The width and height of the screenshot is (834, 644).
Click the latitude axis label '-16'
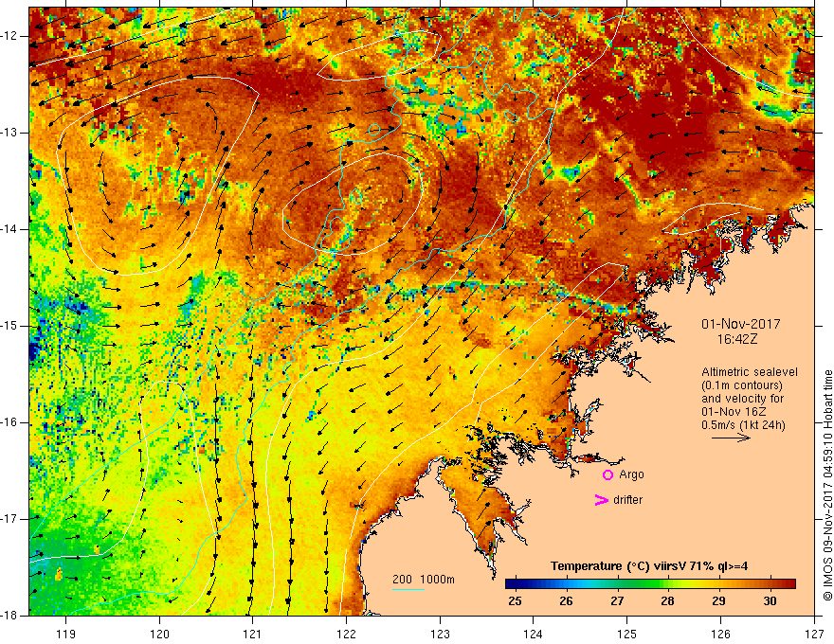(9, 422)
